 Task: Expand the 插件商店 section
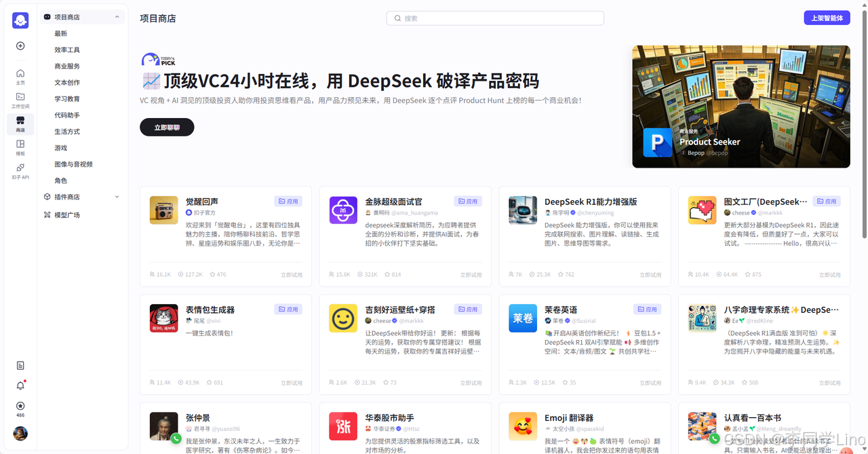coord(117,197)
